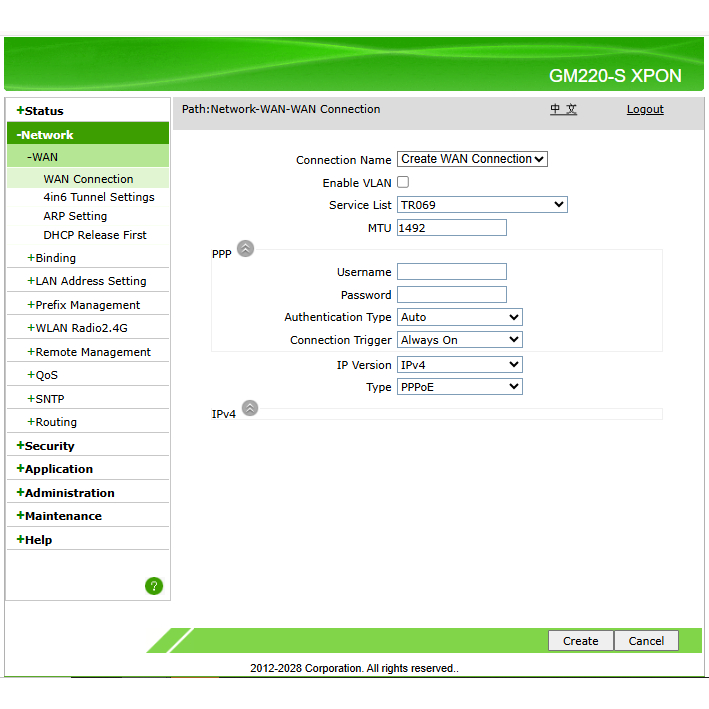
Task: Collapse the PPP section chevron icon
Action: pos(246,249)
